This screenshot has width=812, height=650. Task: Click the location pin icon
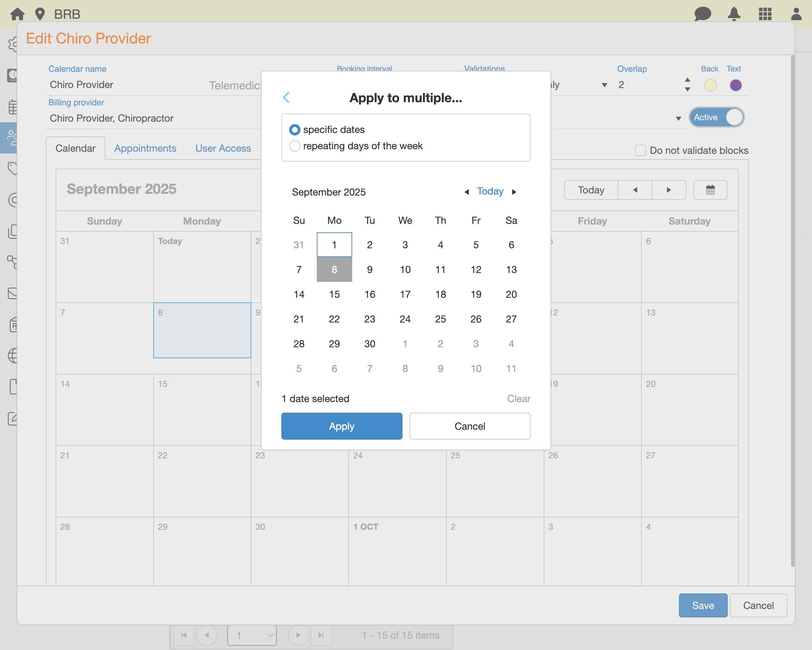pos(40,14)
